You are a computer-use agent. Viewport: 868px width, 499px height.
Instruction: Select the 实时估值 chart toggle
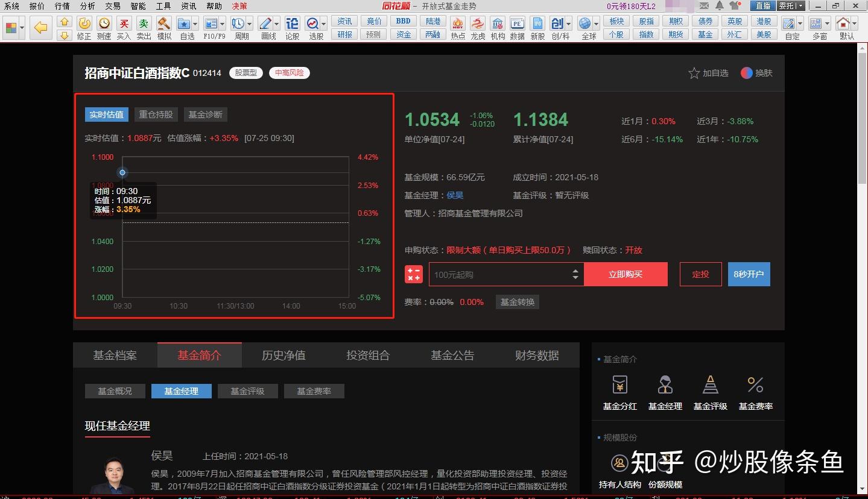[x=107, y=115]
